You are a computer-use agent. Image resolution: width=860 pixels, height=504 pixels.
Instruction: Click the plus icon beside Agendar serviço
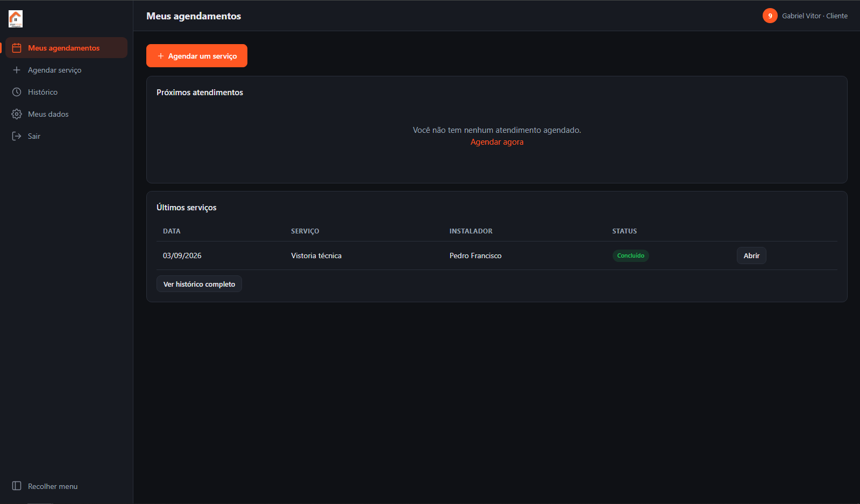[x=17, y=70]
